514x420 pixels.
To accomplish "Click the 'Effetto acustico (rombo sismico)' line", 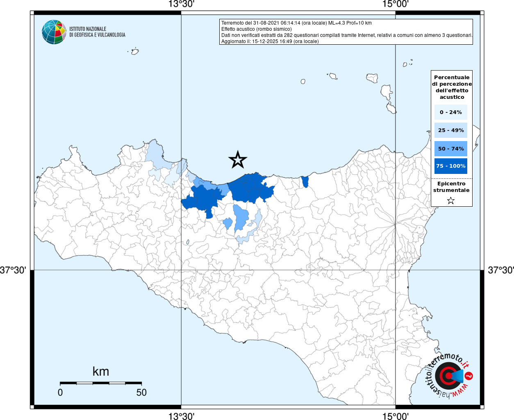I will tap(257, 29).
